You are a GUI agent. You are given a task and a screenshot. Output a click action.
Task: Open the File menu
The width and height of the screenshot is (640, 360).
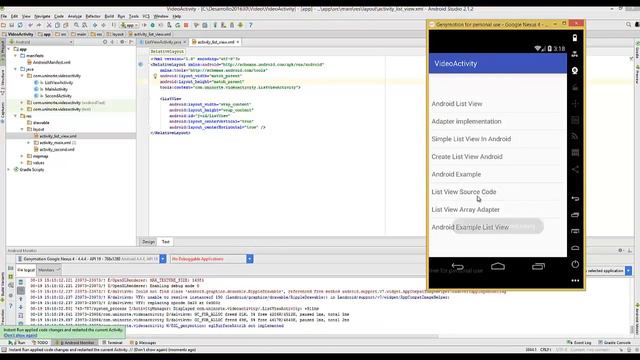pos(4,16)
